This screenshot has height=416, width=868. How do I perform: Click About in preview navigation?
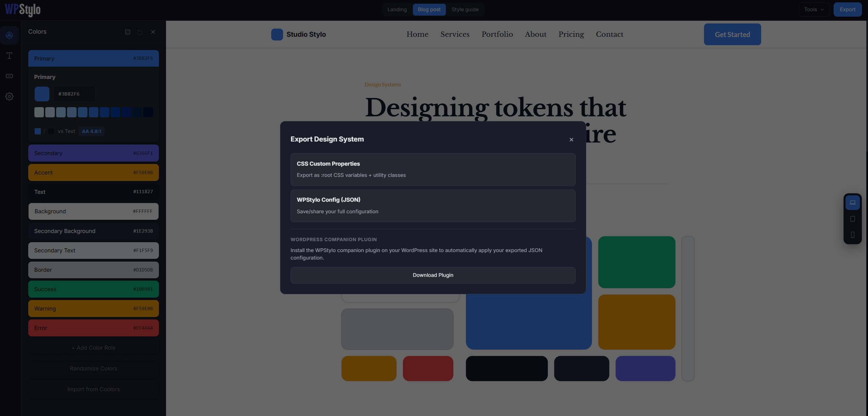tap(536, 34)
